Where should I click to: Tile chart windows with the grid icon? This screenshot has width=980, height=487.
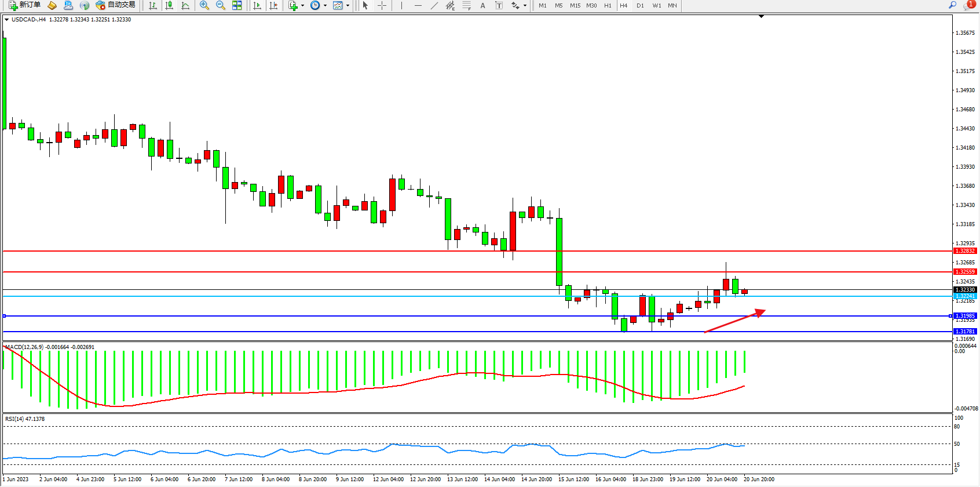point(237,5)
